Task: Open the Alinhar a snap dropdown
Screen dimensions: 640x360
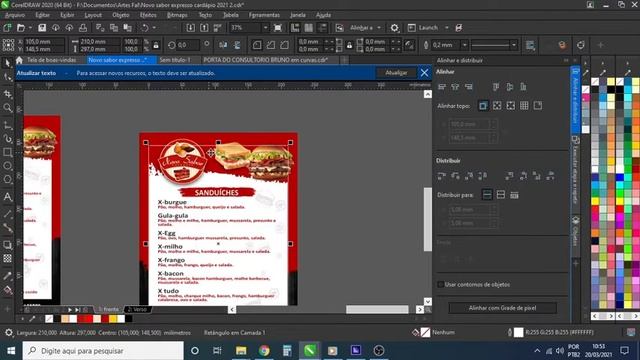Action: coord(379,28)
